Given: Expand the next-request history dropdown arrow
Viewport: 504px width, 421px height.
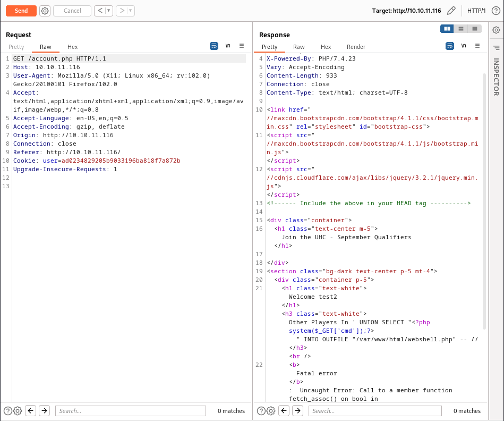Looking at the screenshot, I should 131,11.
